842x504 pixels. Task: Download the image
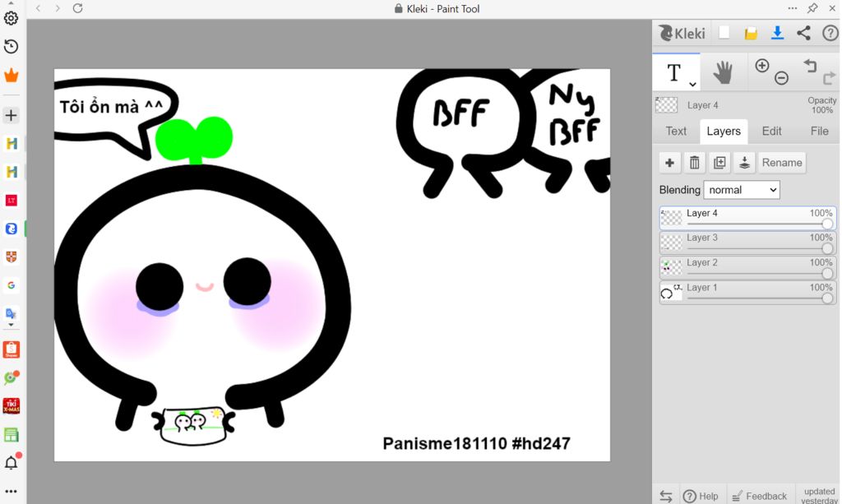(777, 33)
